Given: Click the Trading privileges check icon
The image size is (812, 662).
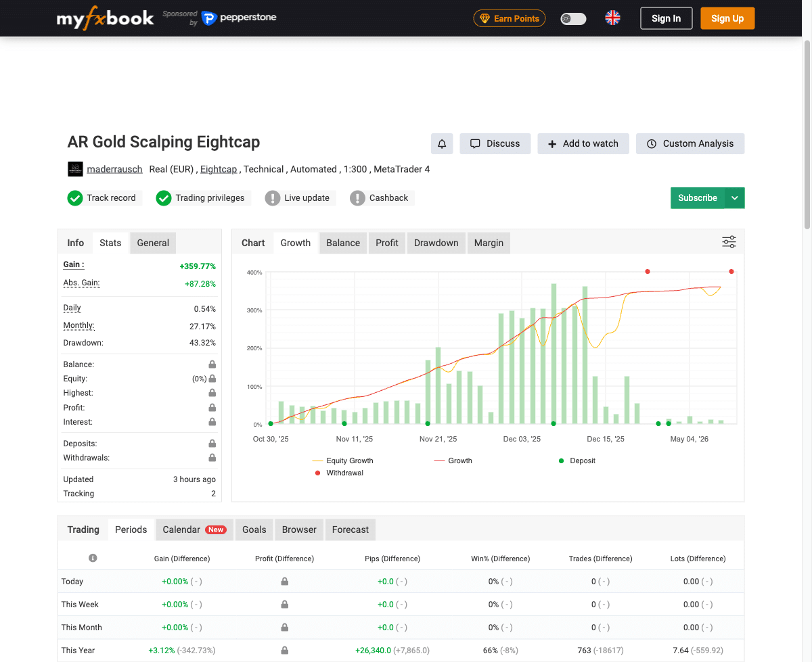Looking at the screenshot, I should point(163,198).
